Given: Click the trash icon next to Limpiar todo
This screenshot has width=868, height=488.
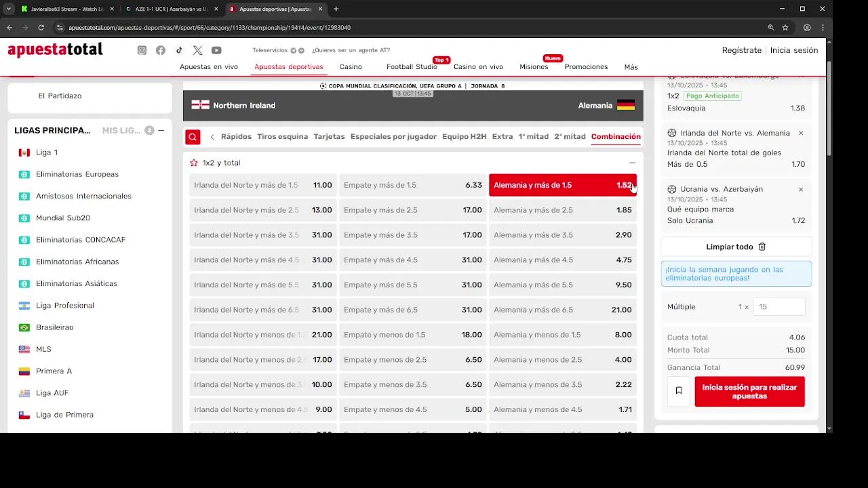Looking at the screenshot, I should pos(762,247).
